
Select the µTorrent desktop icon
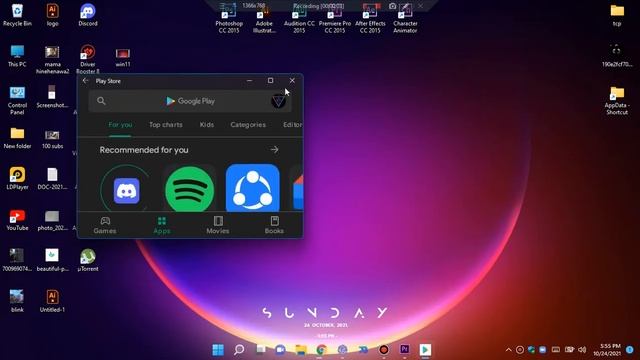click(x=88, y=260)
